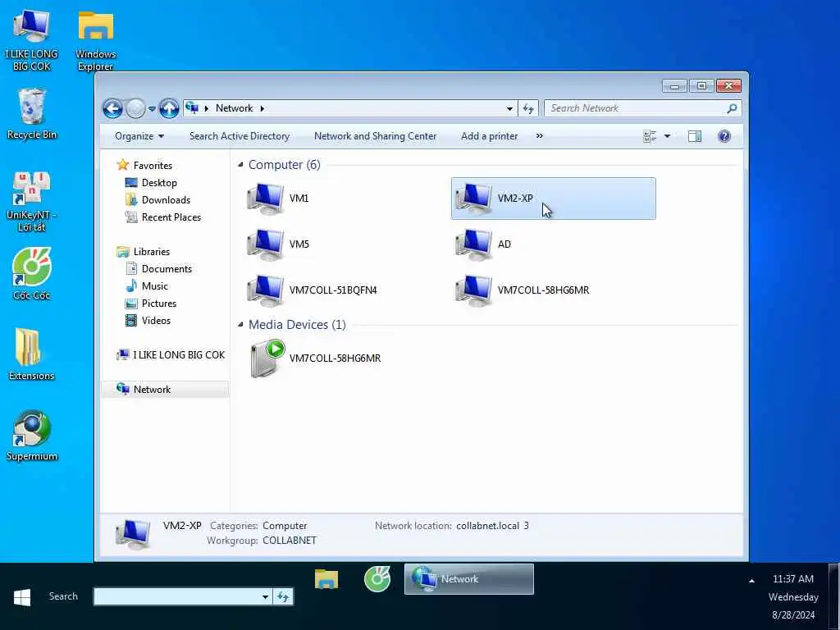840x630 pixels.
Task: Open the Music library
Action: tap(154, 286)
